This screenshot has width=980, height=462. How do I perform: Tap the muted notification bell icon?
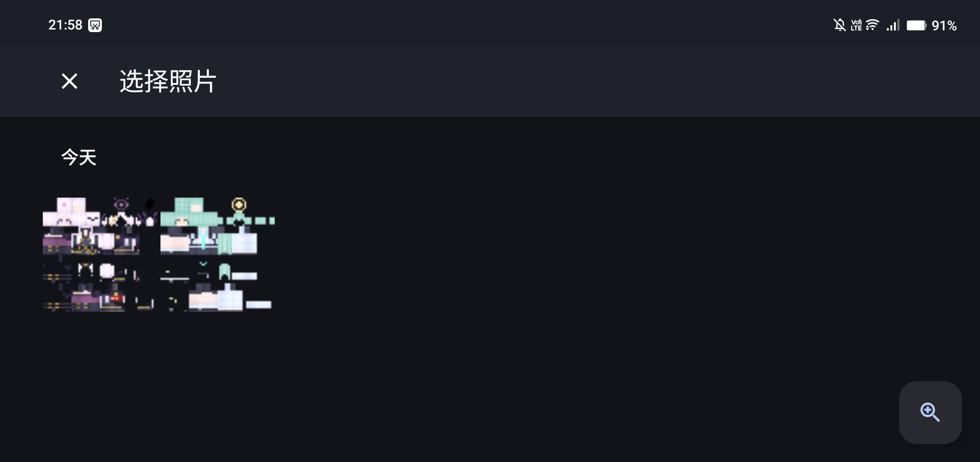[839, 25]
